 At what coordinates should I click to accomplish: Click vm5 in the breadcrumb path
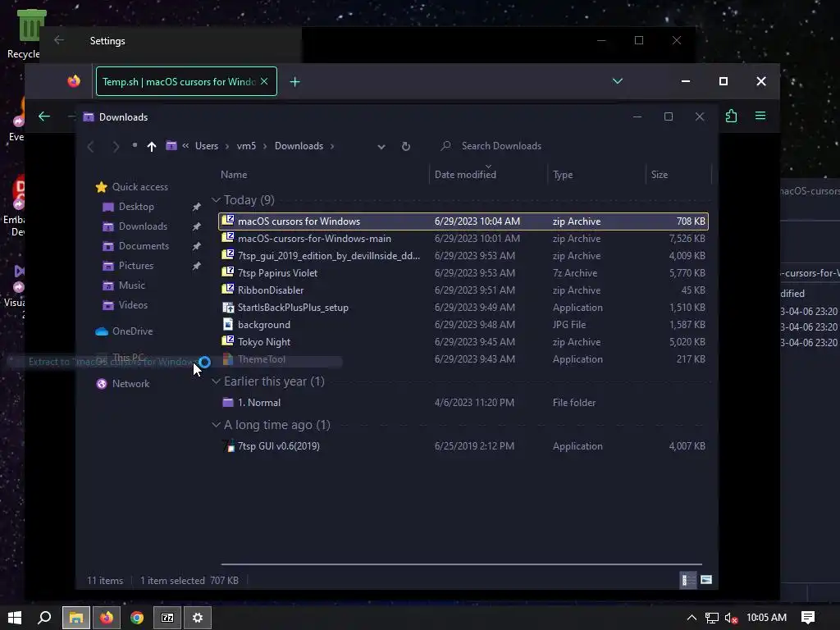pos(246,146)
